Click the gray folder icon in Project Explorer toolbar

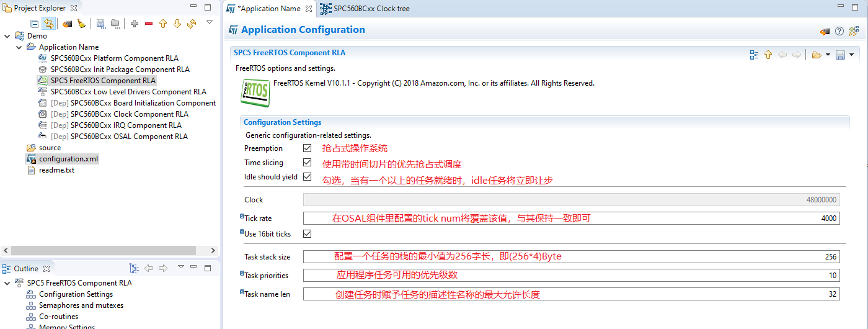tap(115, 24)
